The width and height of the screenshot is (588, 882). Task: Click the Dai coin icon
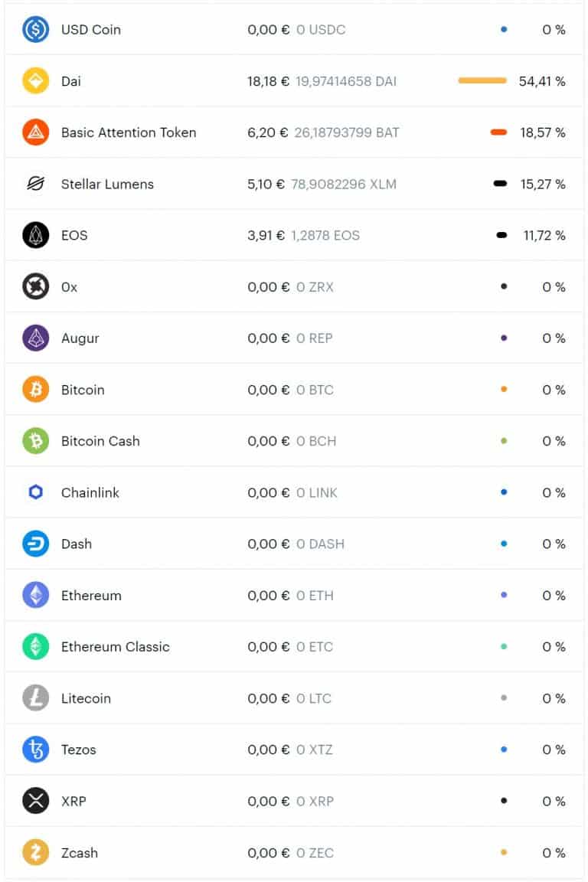tap(35, 81)
